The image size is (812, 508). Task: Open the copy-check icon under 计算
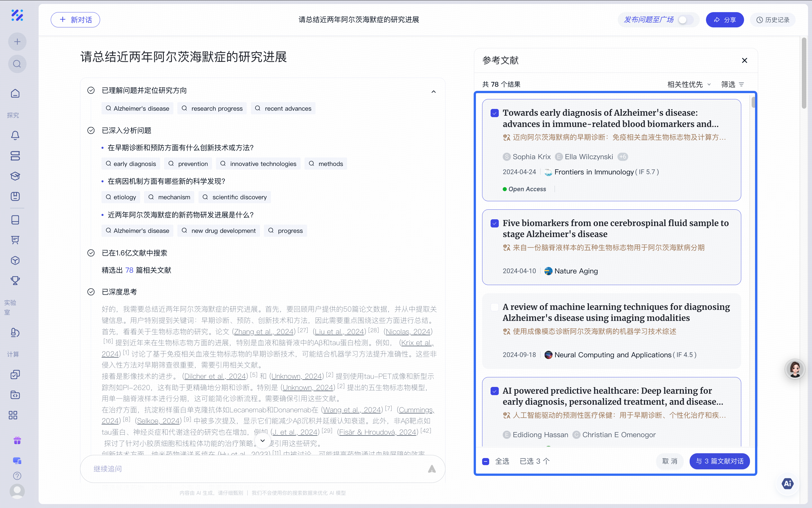click(15, 374)
